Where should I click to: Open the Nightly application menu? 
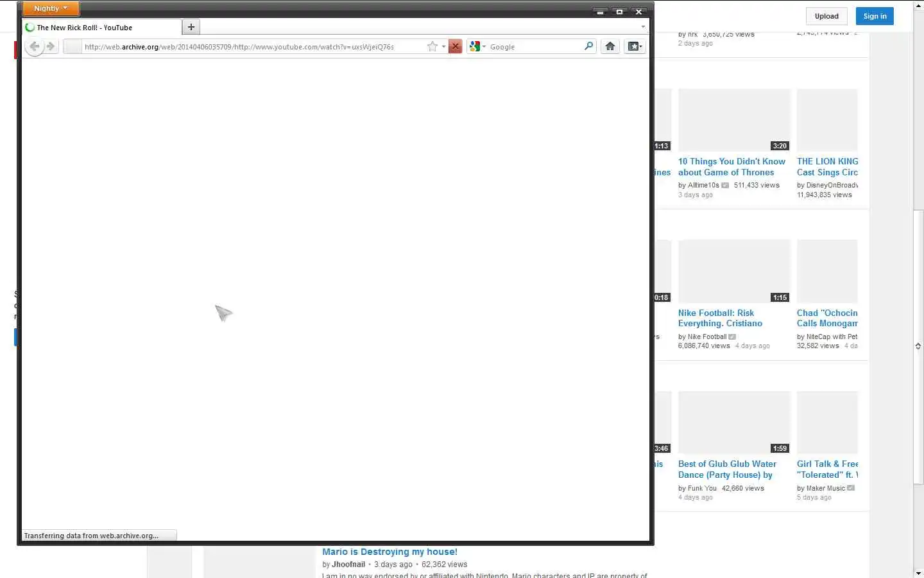51,8
